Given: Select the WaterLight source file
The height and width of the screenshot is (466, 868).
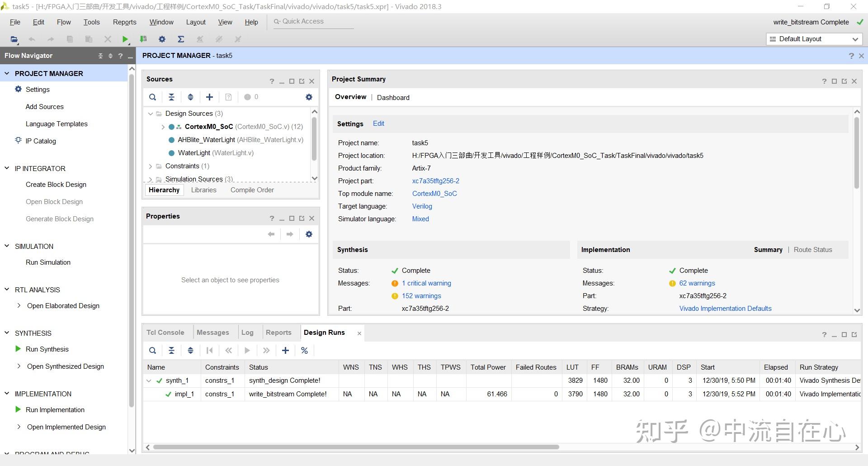Looking at the screenshot, I should (215, 153).
